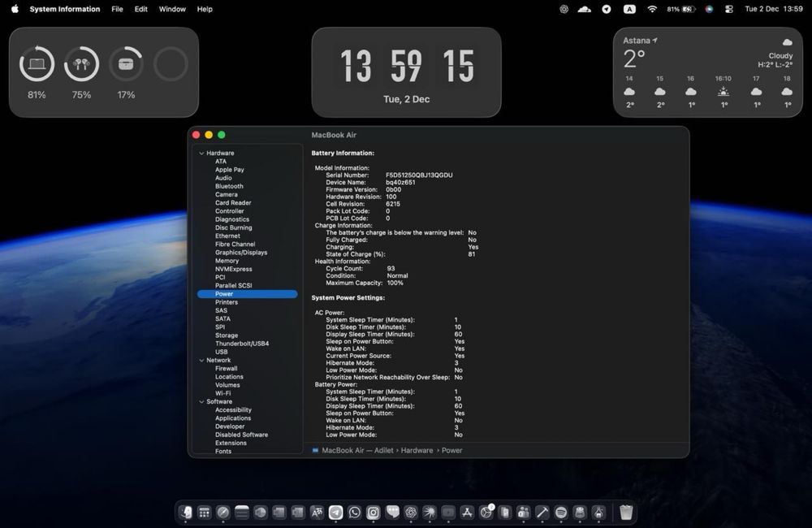Open the Edit menu
This screenshot has width=812, height=528.
coord(140,9)
